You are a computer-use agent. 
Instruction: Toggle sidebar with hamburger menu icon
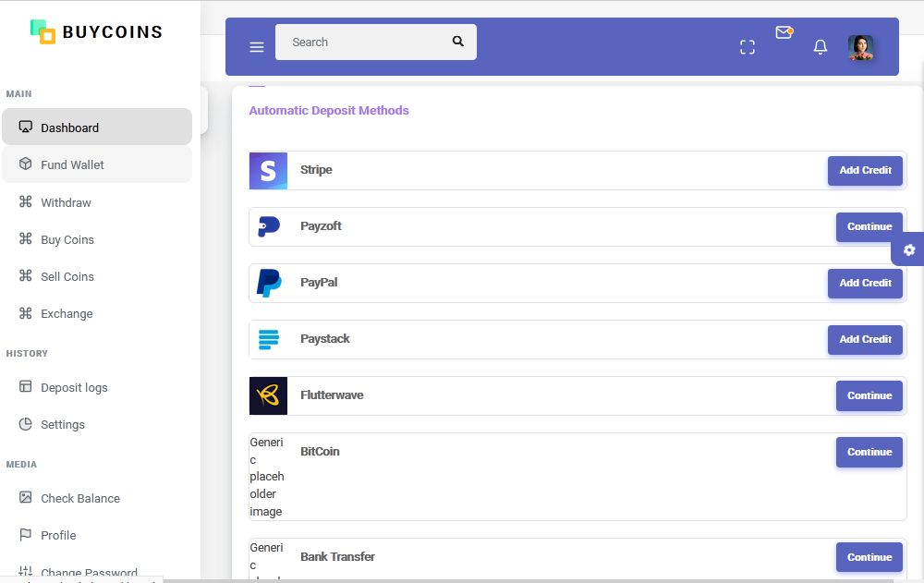tap(256, 47)
